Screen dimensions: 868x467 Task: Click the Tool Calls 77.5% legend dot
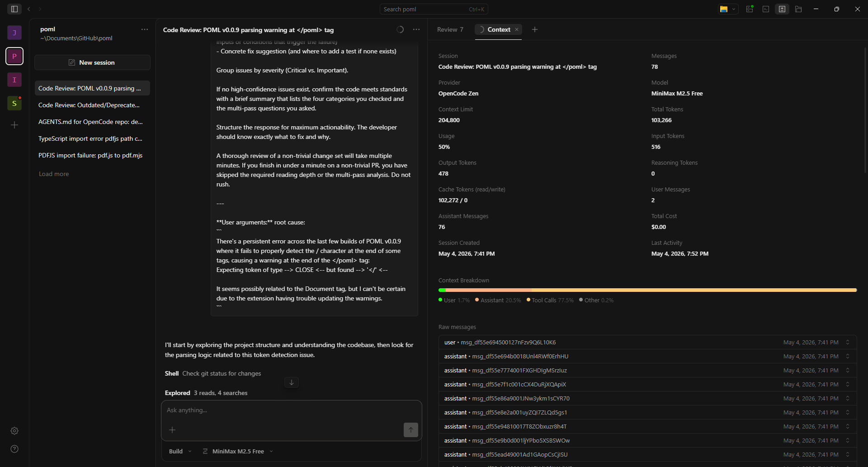coord(528,300)
